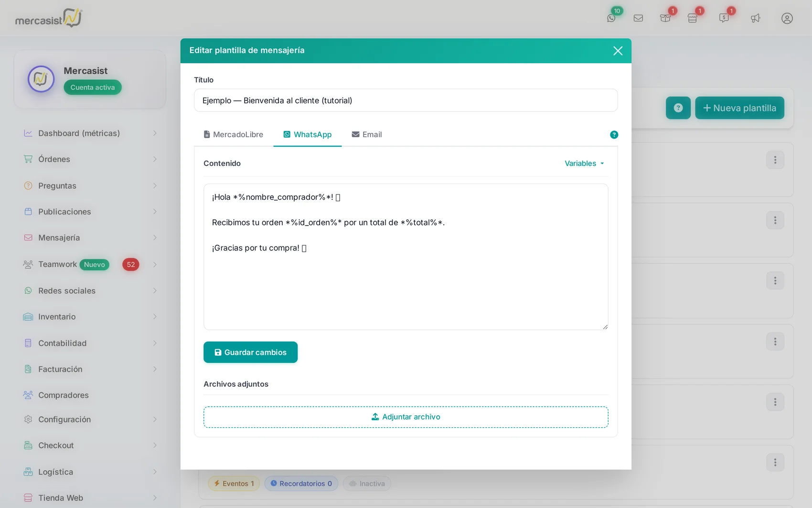
Task: Click the Eventos 1 badge
Action: point(234,484)
